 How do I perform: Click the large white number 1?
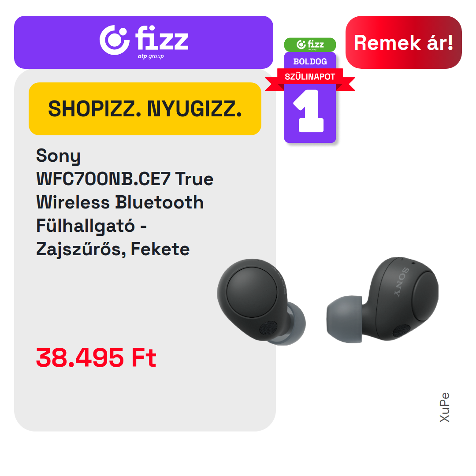coord(310,111)
